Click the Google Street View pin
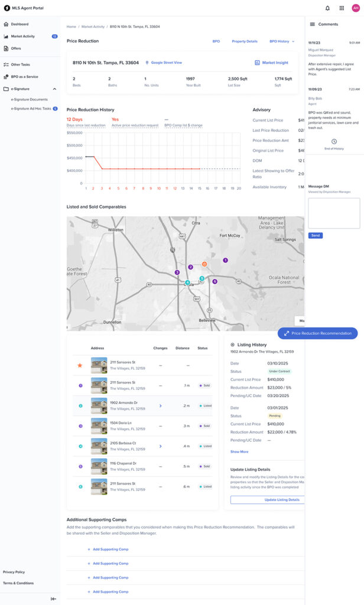The width and height of the screenshot is (364, 605). tap(147, 63)
